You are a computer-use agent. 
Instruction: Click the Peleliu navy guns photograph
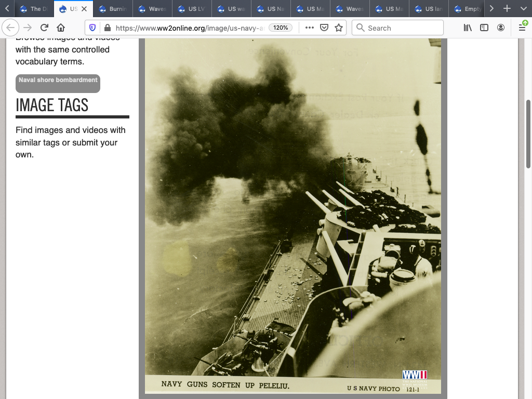[x=292, y=208]
